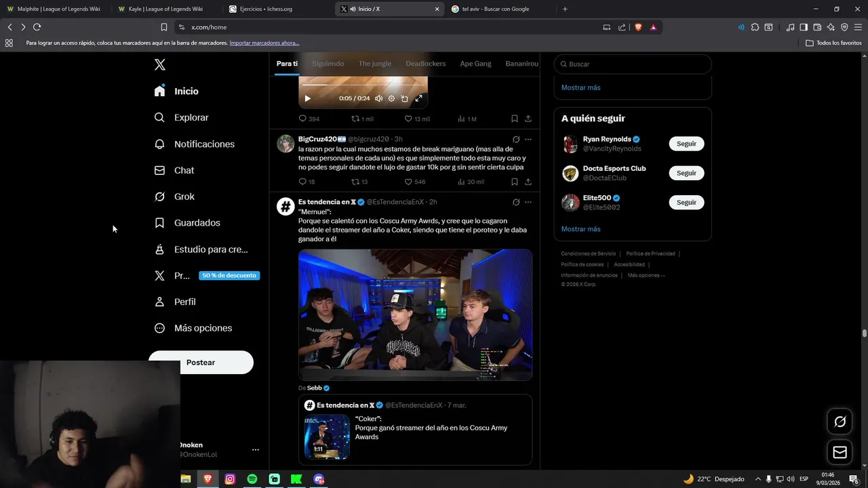This screenshot has height=488, width=868.
Task: Switch to the Para ti tab
Action: click(x=287, y=64)
